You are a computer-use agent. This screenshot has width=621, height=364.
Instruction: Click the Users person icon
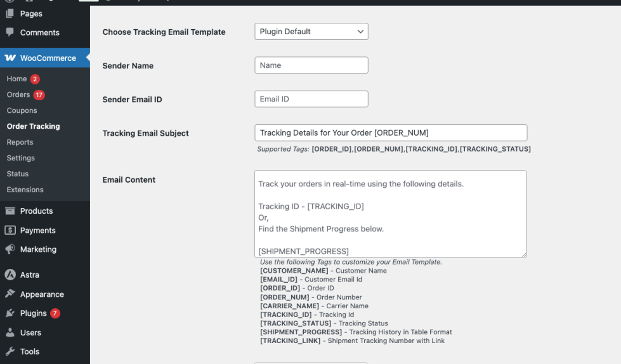[x=10, y=332]
